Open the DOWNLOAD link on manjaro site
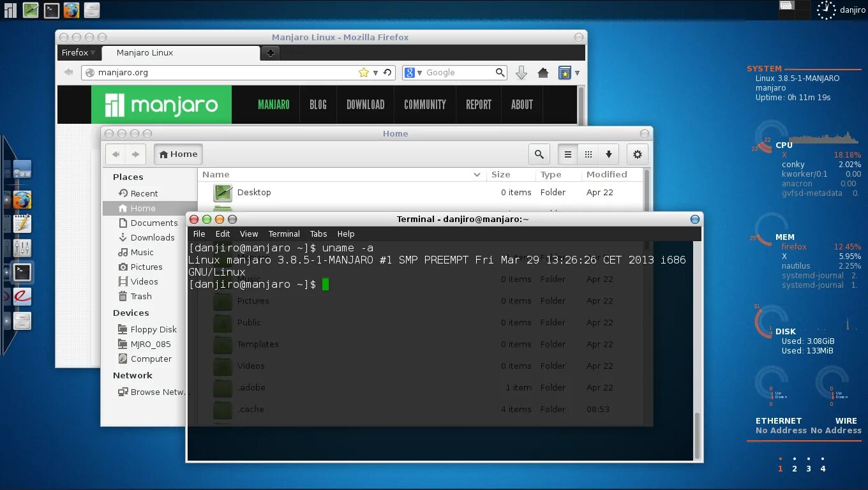Image resolution: width=868 pixels, height=490 pixels. [x=366, y=105]
